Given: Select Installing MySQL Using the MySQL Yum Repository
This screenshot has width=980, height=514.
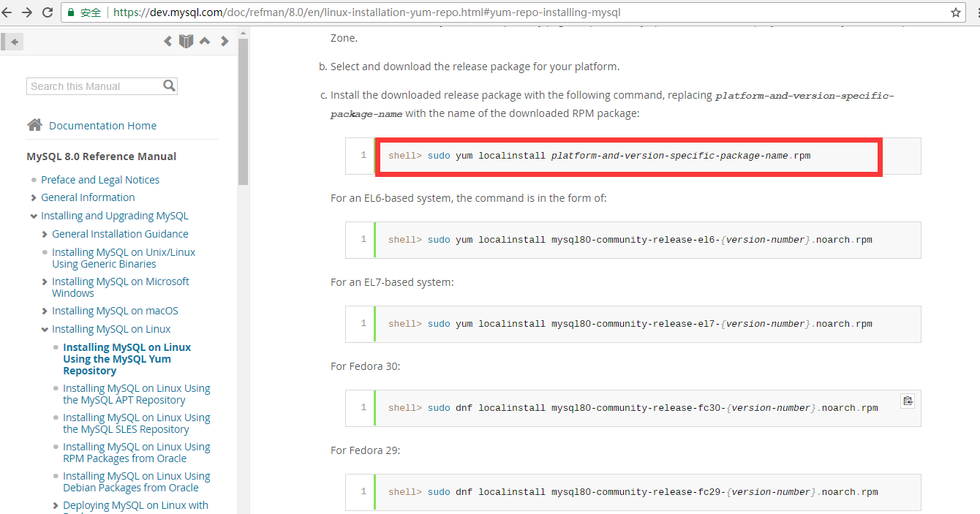Looking at the screenshot, I should click(127, 359).
